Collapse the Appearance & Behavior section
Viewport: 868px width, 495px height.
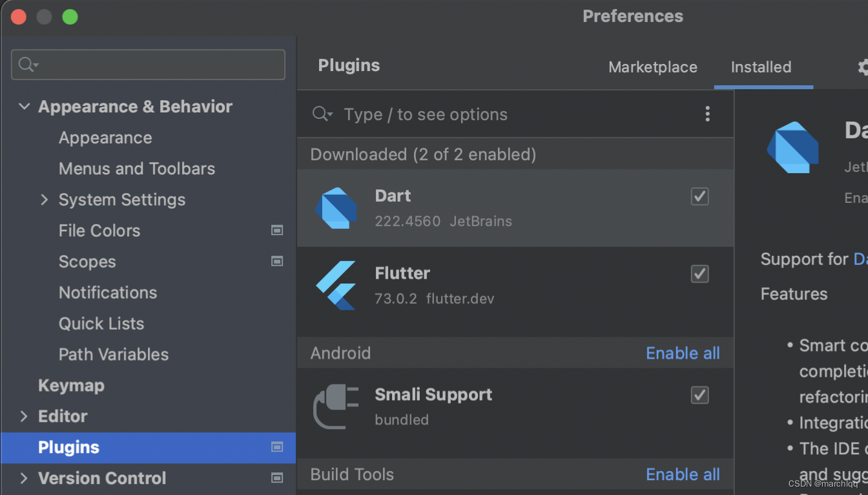[24, 106]
